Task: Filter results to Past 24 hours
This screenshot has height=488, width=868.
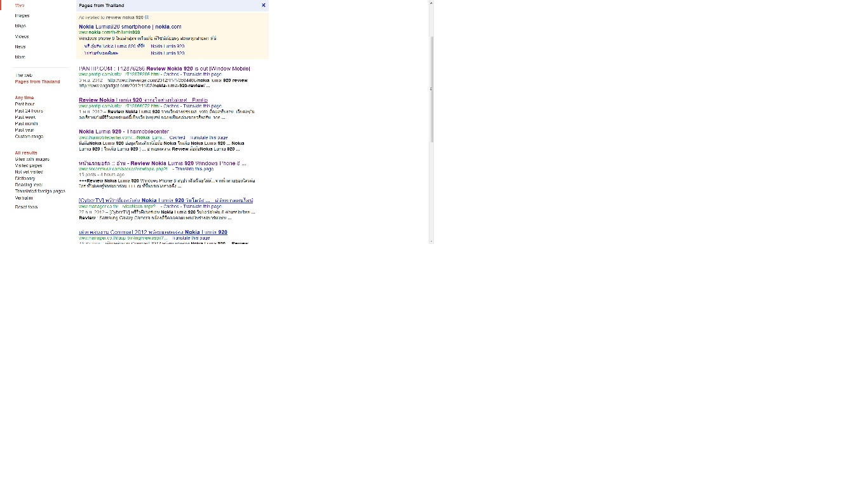Action: tap(29, 111)
